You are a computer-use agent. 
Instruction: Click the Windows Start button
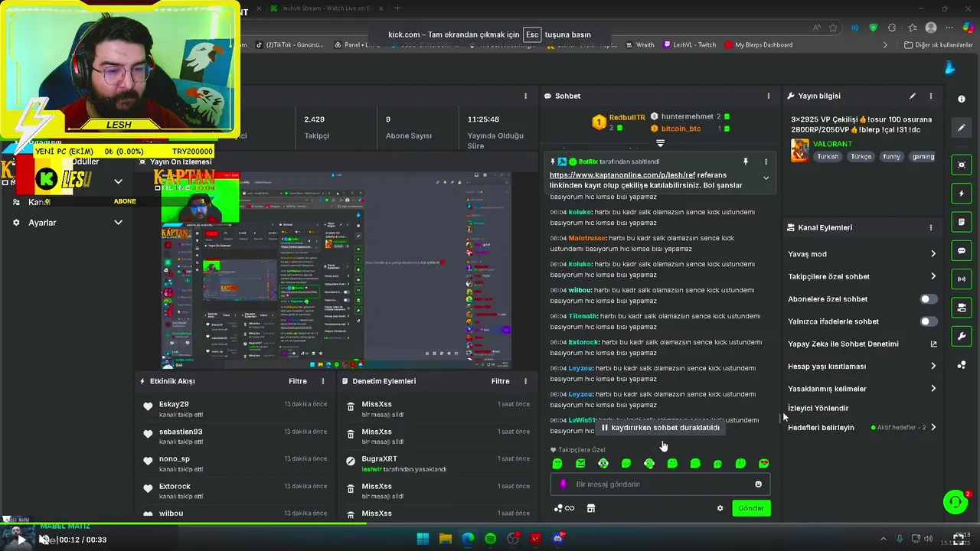tap(423, 539)
